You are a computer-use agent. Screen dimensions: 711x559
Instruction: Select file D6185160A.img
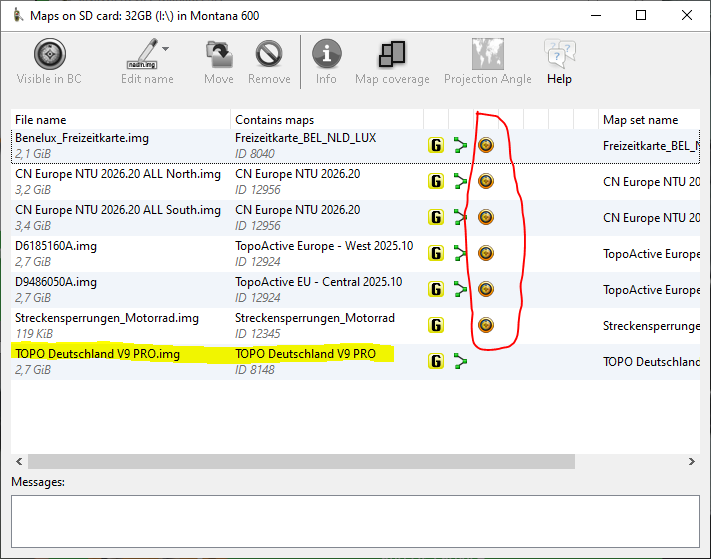(56, 246)
